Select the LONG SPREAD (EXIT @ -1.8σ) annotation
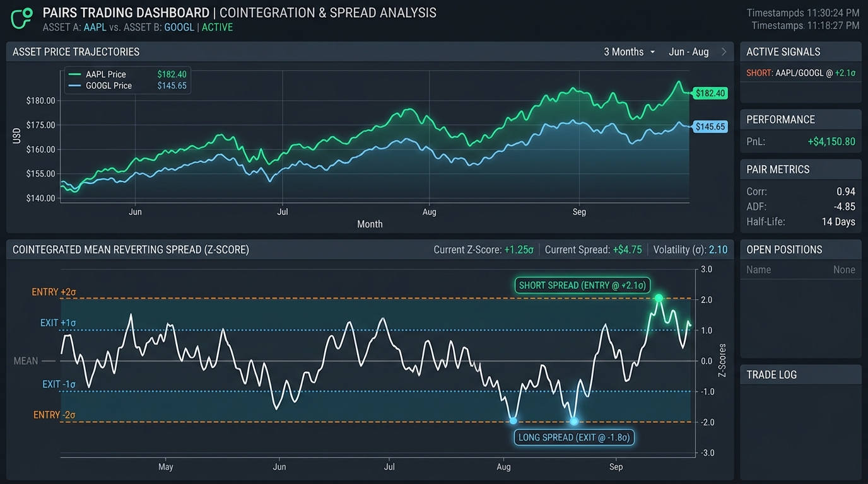 573,437
